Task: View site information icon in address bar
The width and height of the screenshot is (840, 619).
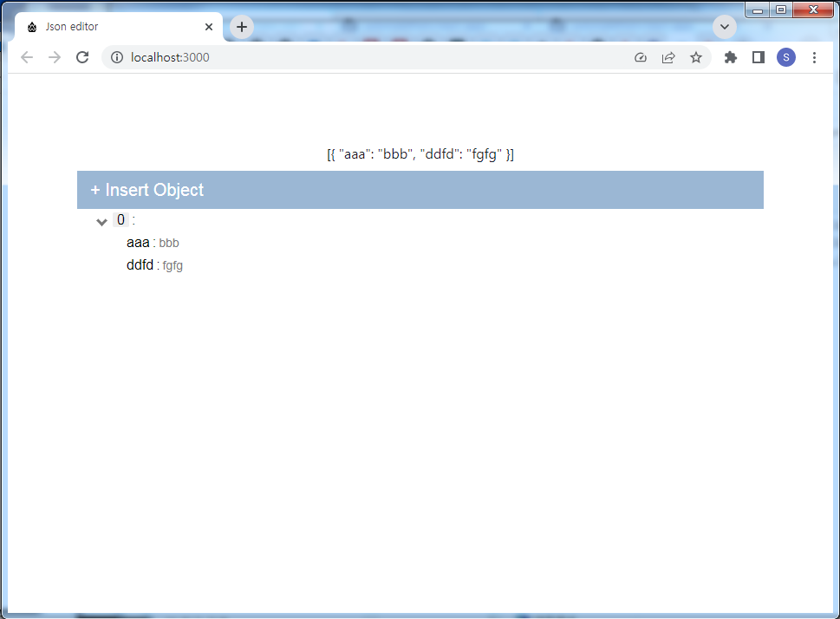Action: [117, 57]
